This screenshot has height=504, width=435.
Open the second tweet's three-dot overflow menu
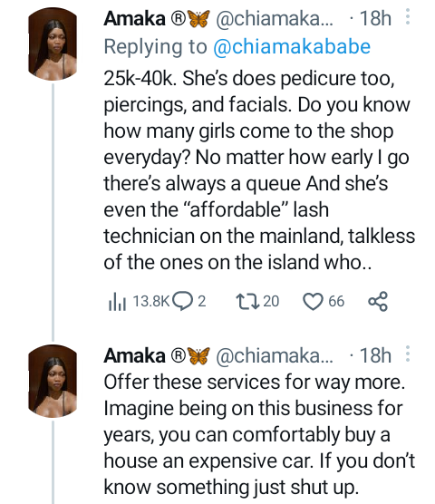point(408,354)
